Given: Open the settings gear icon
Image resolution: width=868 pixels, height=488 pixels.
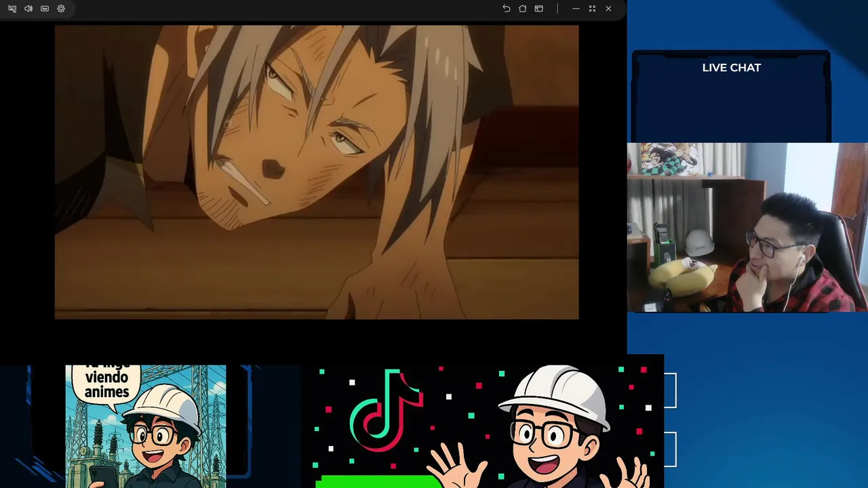Looking at the screenshot, I should pyautogui.click(x=61, y=9).
